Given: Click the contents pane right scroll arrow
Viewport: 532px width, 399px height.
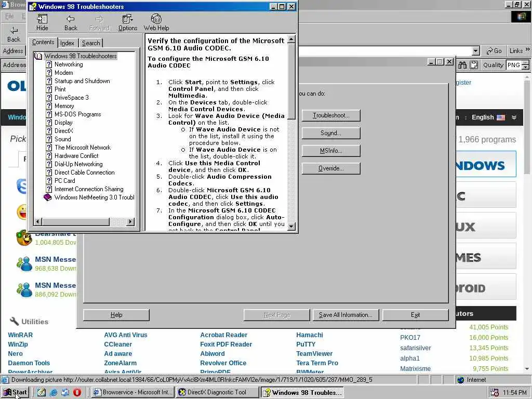Looking at the screenshot, I should 130,222.
